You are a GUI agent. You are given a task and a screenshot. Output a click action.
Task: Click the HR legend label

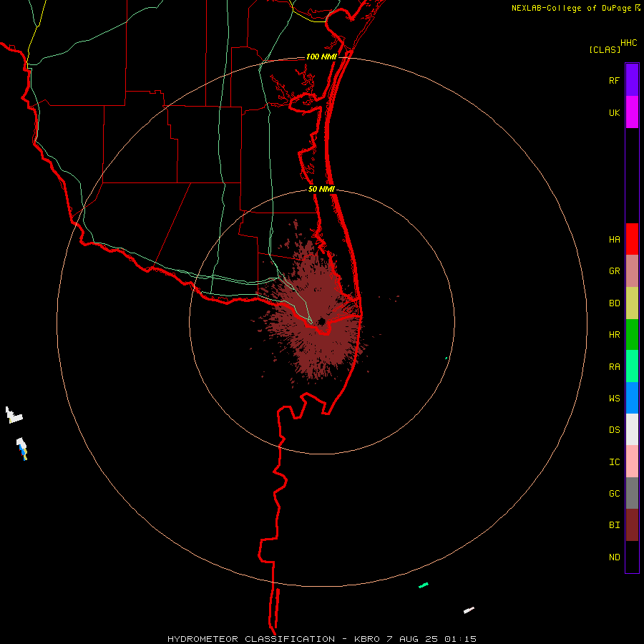point(614,335)
